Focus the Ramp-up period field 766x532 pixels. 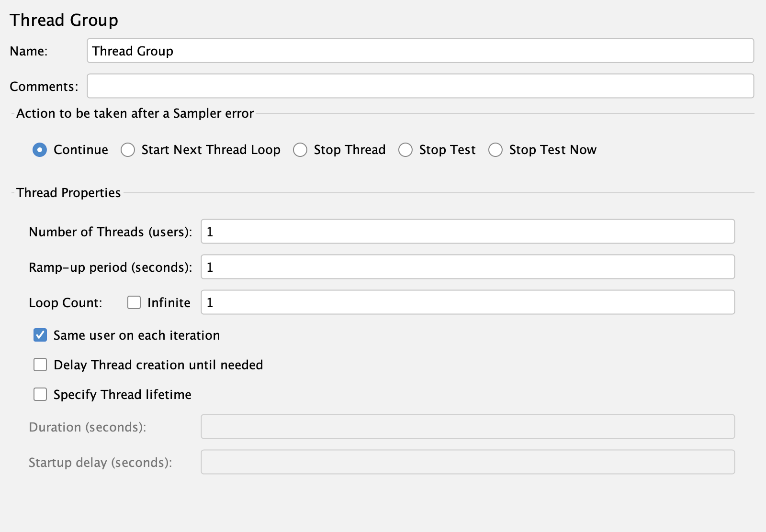click(467, 267)
